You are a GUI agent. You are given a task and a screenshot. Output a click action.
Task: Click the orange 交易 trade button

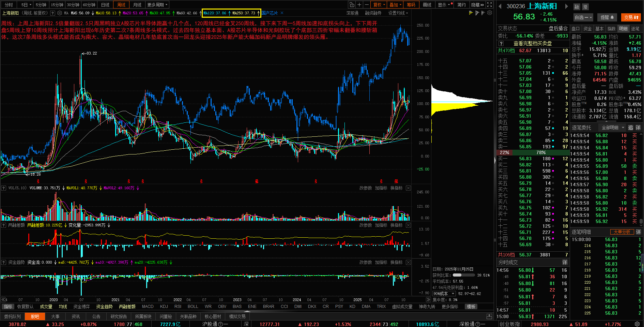tap(631, 17)
